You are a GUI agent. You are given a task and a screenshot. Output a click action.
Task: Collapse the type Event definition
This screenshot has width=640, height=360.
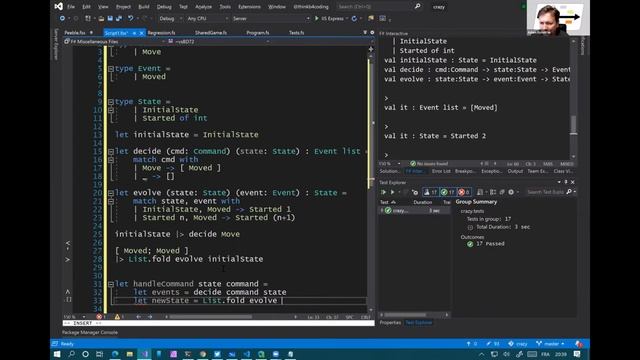click(111, 69)
